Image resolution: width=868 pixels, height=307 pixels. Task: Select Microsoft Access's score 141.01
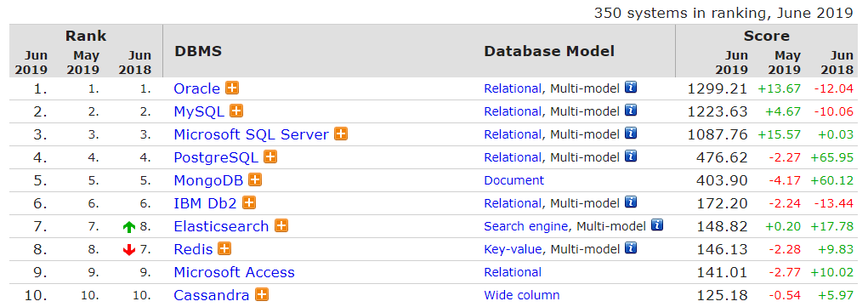722,273
